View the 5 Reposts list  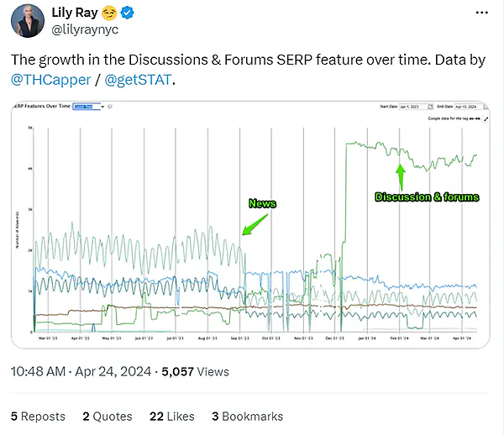37,416
